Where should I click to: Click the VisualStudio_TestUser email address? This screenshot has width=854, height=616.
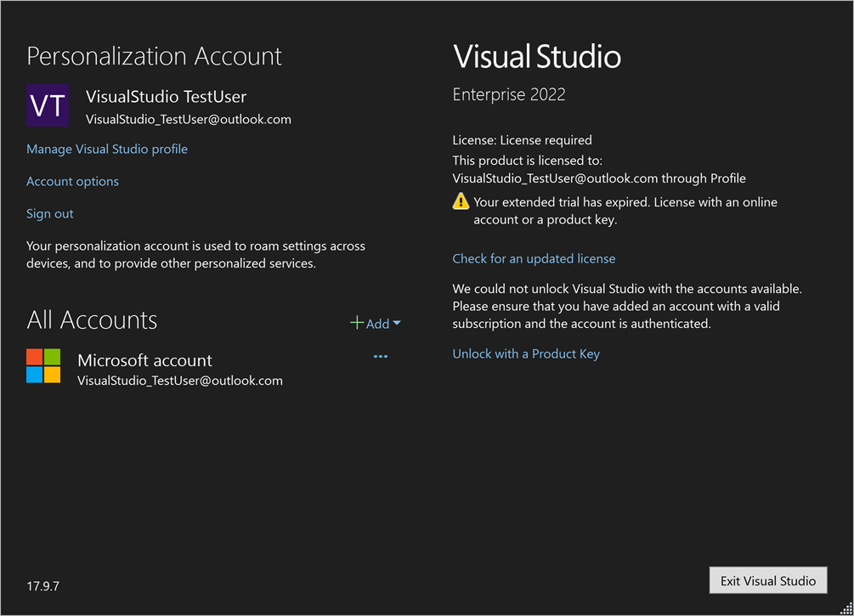(x=188, y=119)
